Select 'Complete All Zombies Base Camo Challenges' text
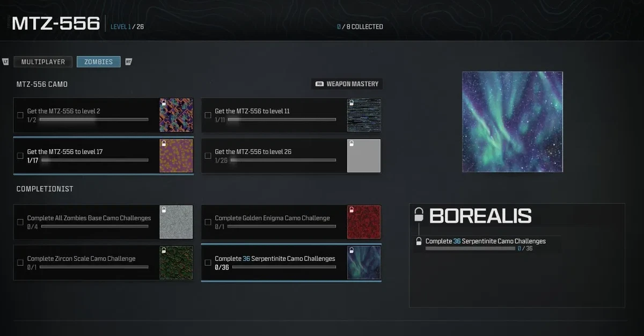 tap(89, 218)
